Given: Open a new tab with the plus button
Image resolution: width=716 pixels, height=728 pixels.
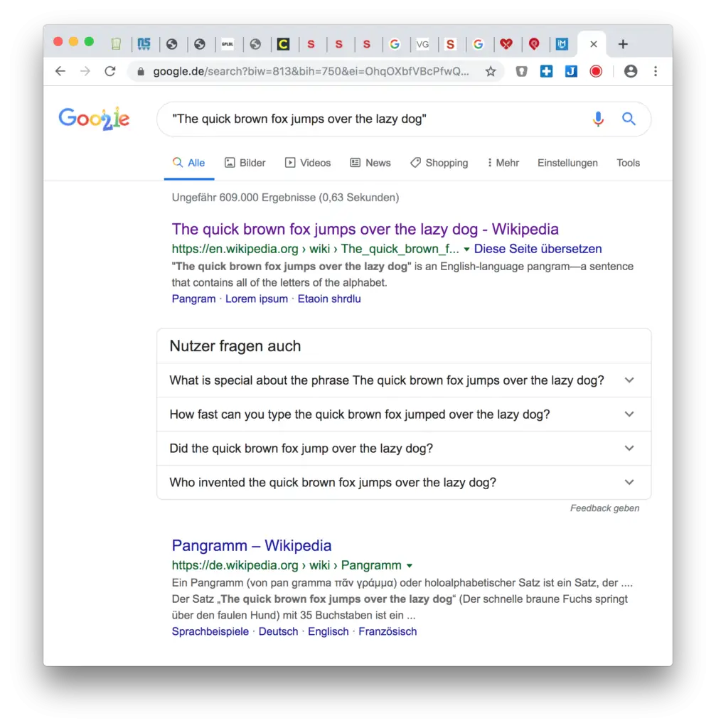Looking at the screenshot, I should point(623,43).
